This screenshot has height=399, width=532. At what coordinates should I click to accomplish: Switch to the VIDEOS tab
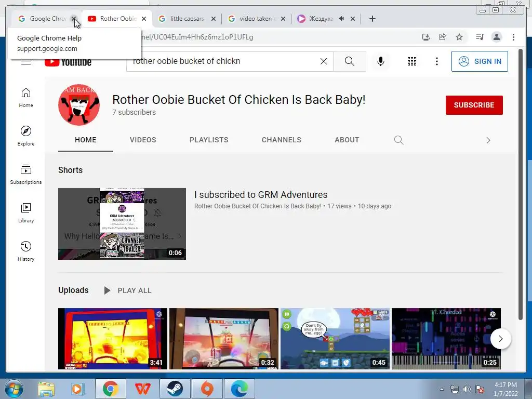coord(143,140)
